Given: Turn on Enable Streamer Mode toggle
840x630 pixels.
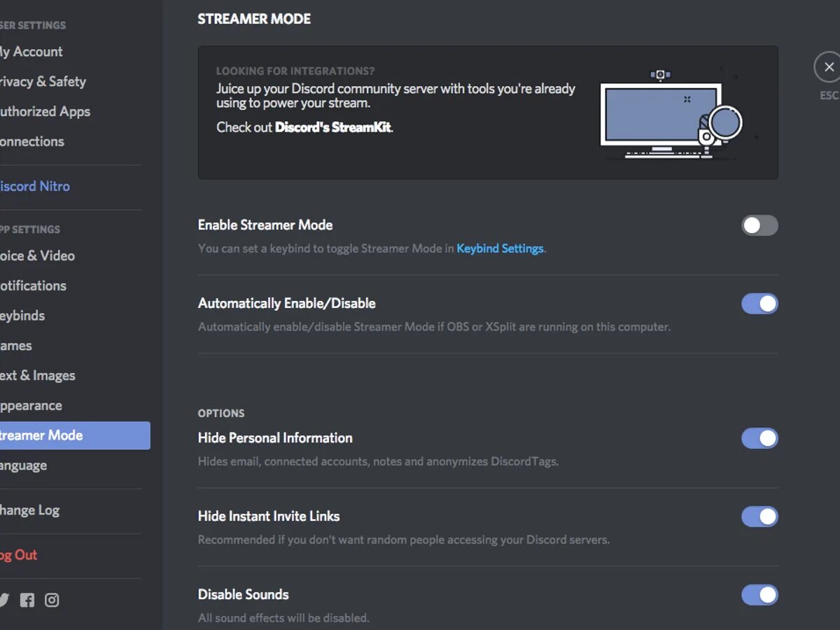Looking at the screenshot, I should tap(759, 225).
